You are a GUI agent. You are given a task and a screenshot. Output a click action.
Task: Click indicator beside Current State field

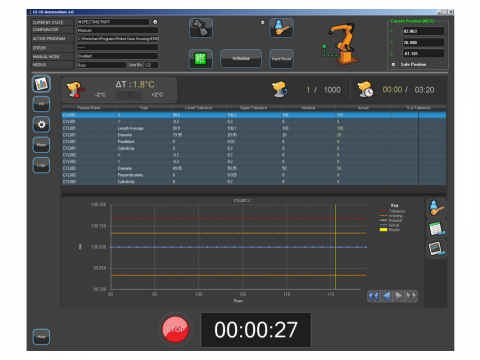[155, 22]
